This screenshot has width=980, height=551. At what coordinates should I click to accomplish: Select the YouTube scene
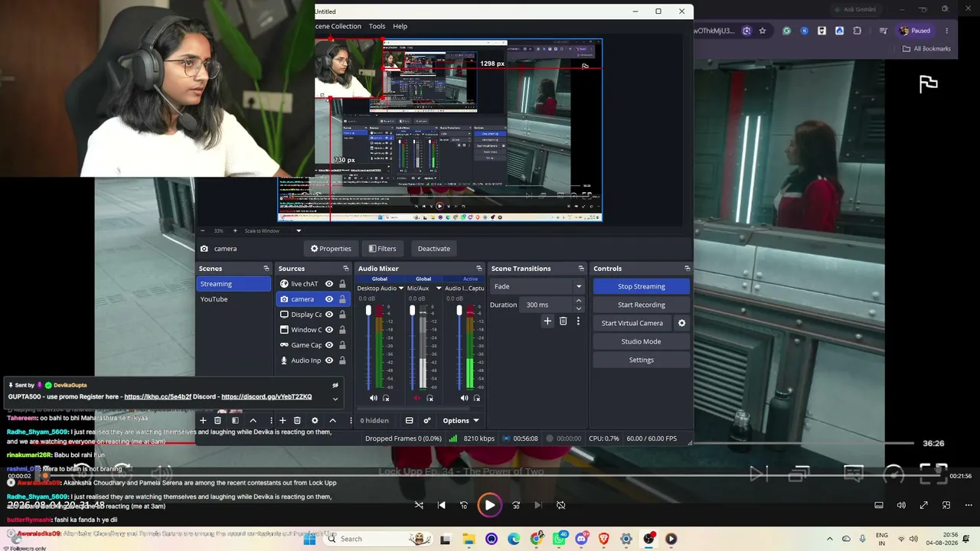pyautogui.click(x=234, y=299)
